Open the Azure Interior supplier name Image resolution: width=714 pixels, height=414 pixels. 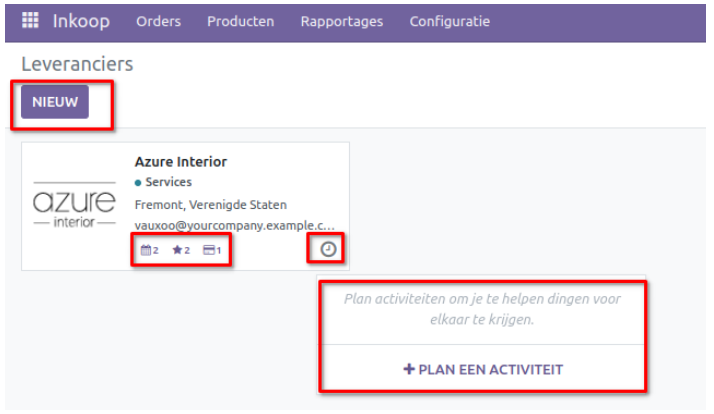[181, 162]
